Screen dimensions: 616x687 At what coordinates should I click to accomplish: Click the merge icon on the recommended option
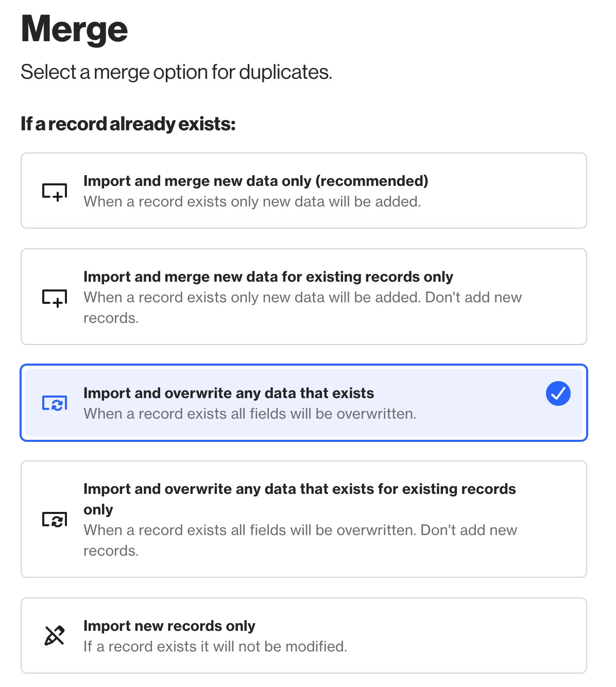click(53, 191)
